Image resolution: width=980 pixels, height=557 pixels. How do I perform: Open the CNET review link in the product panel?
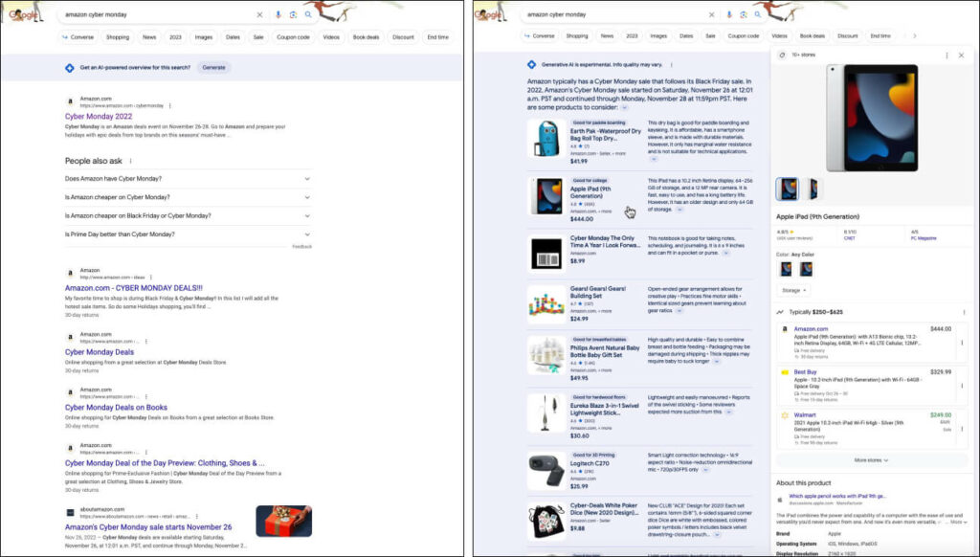(850, 238)
